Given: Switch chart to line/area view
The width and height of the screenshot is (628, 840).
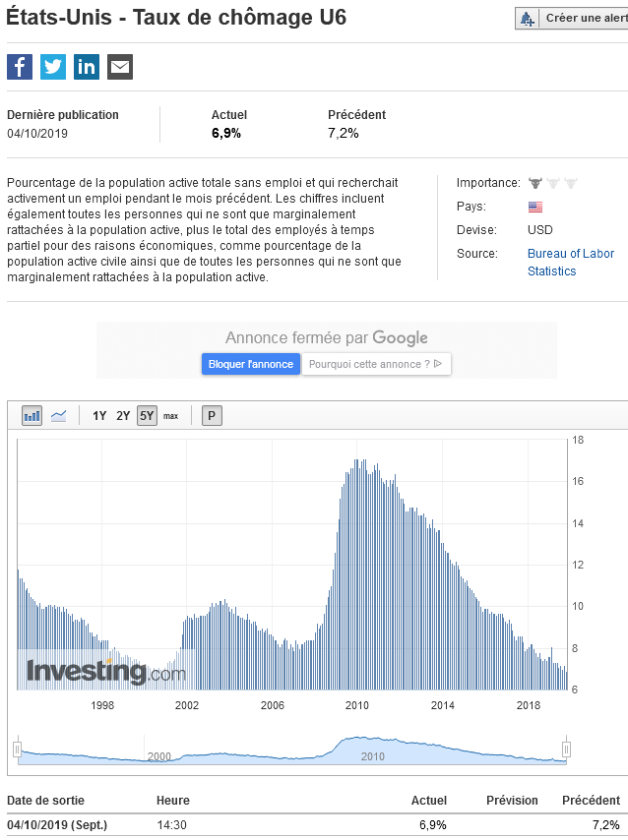Looking at the screenshot, I should [x=59, y=416].
